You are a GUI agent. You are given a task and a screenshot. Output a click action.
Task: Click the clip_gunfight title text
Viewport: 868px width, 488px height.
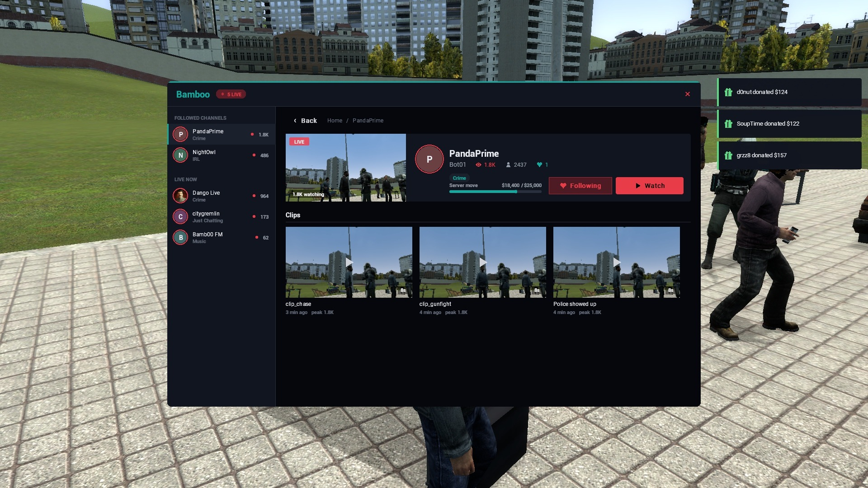[435, 304]
